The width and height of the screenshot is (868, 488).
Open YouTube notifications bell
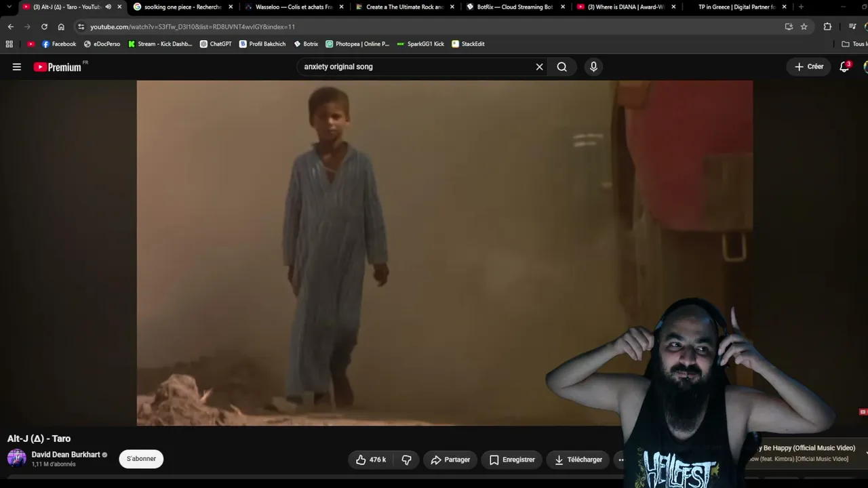point(844,66)
